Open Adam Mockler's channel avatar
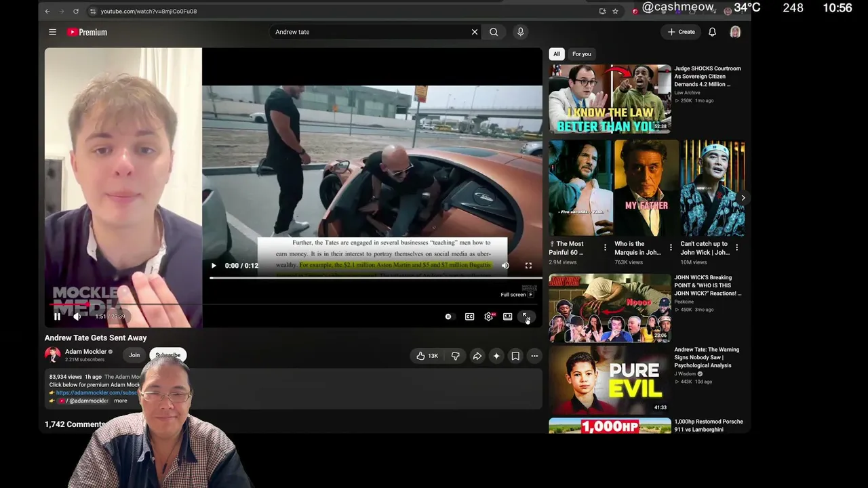This screenshot has width=868, height=488. pos(52,355)
